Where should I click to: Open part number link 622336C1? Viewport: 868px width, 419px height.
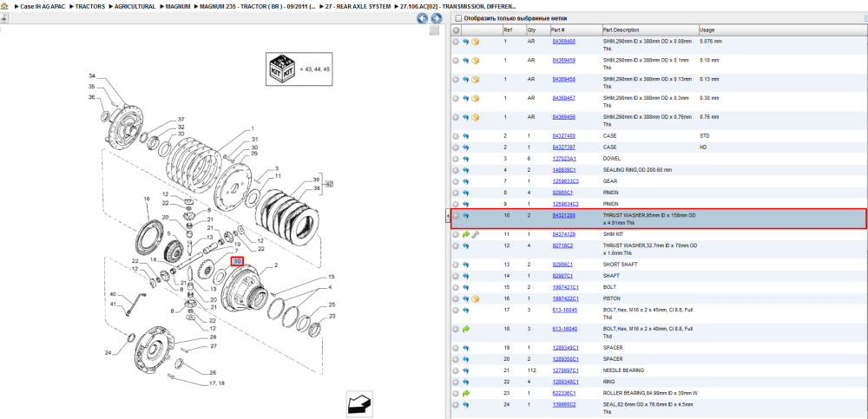coord(563,394)
